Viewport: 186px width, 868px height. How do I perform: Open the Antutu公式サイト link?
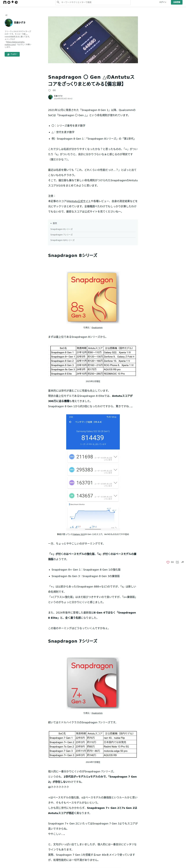tap(80, 201)
